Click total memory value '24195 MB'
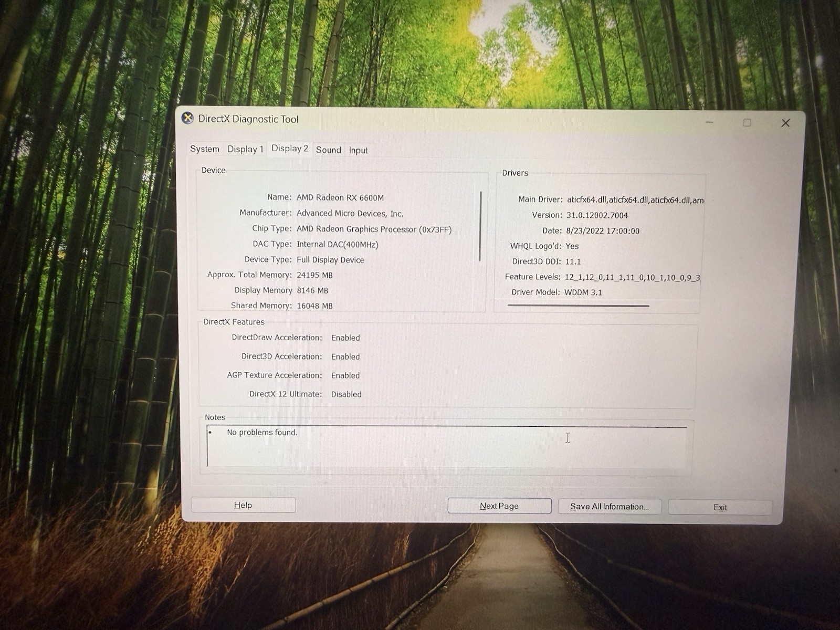Viewport: 840px width, 630px height. point(314,275)
